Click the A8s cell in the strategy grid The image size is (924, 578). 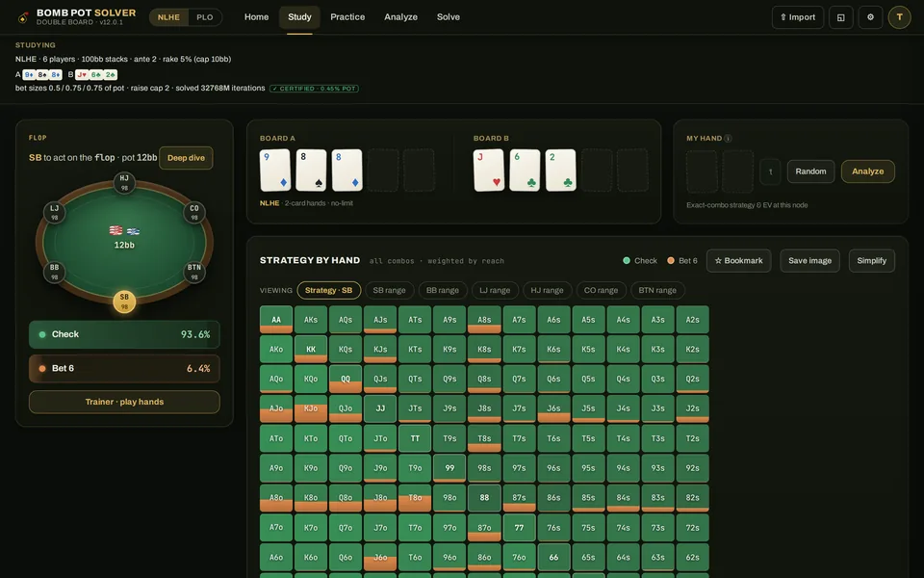point(484,320)
